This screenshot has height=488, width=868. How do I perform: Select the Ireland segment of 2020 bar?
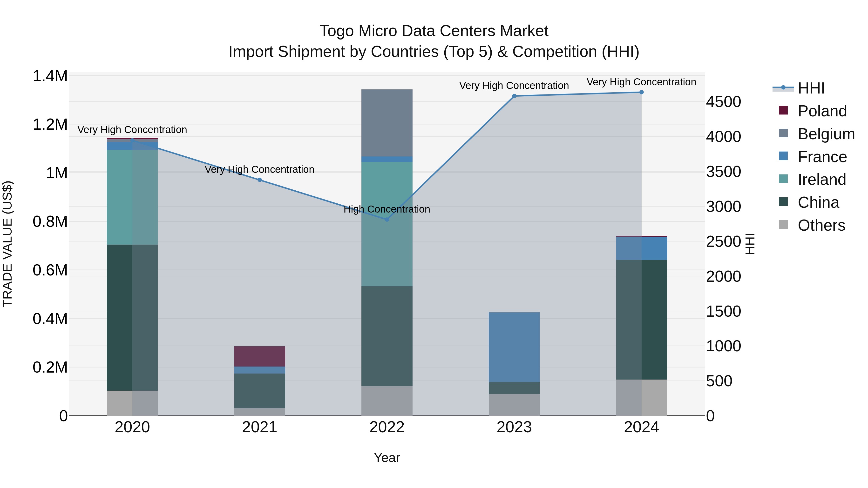tap(132, 197)
